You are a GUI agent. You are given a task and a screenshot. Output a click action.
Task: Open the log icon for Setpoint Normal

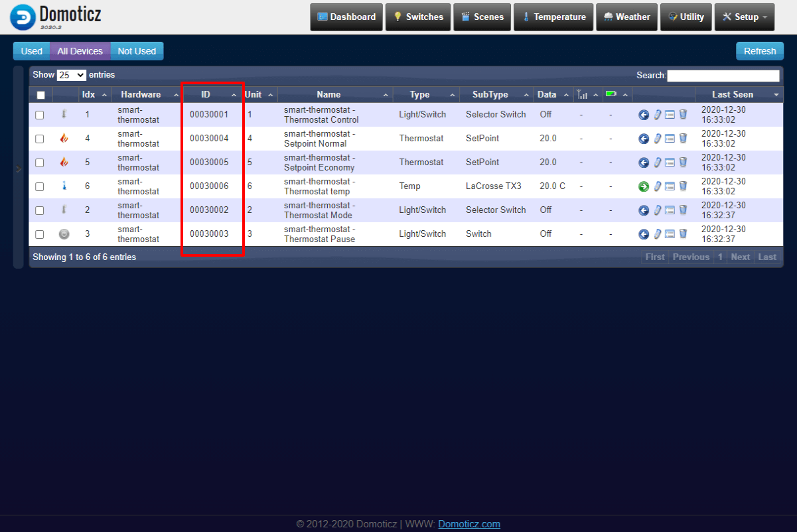[x=670, y=139]
